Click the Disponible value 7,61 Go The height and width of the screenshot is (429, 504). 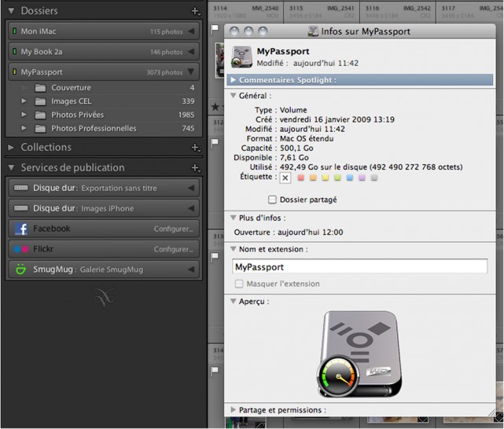[x=294, y=158]
